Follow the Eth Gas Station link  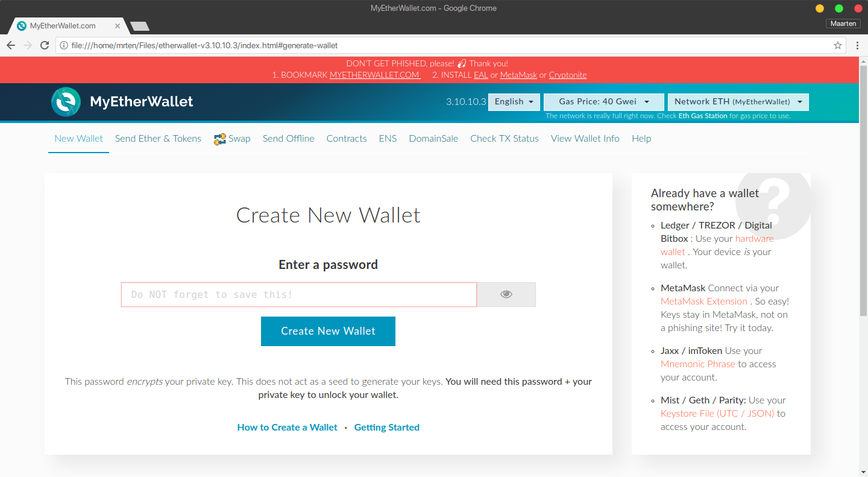pos(702,116)
